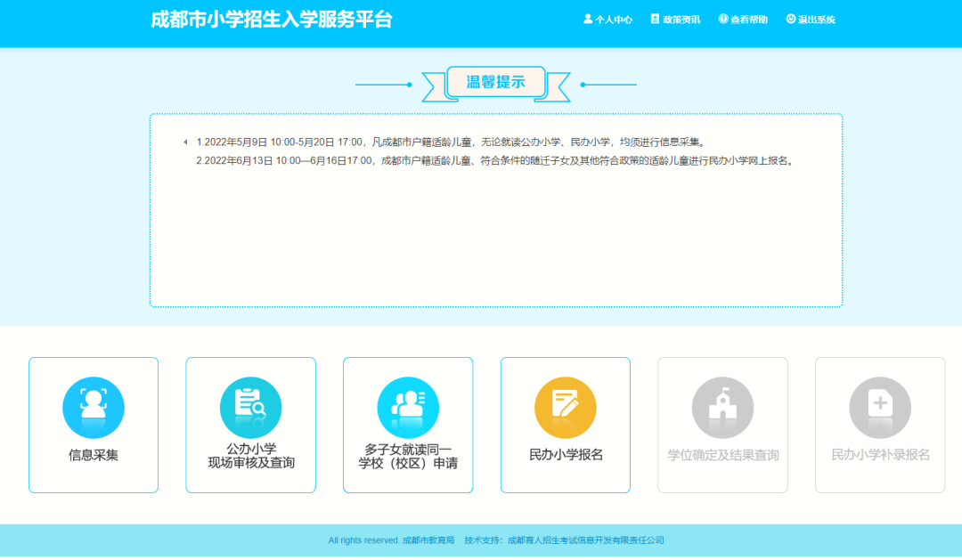
Task: Open 成都育人招生考试信息开发有限责任公司 footer link
Action: pos(585,540)
